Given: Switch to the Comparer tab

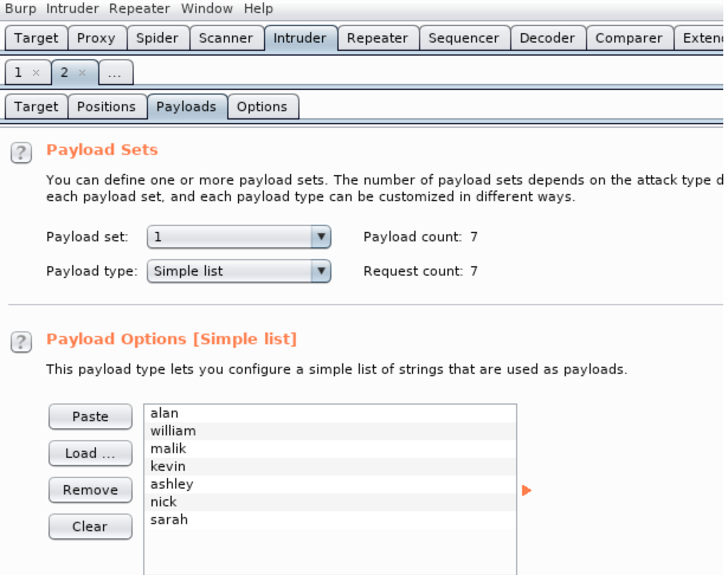Looking at the screenshot, I should pyautogui.click(x=629, y=38).
